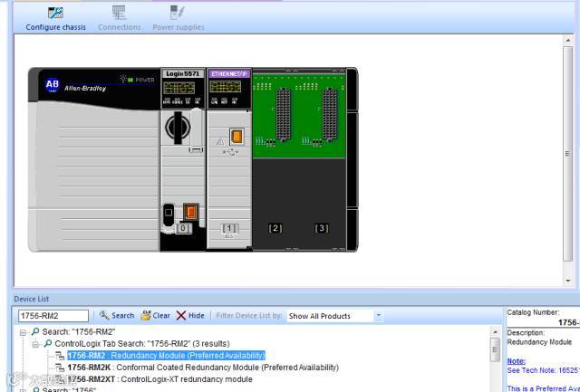Image resolution: width=580 pixels, height=392 pixels.
Task: Open the See Tech Note link
Action: pos(542,370)
